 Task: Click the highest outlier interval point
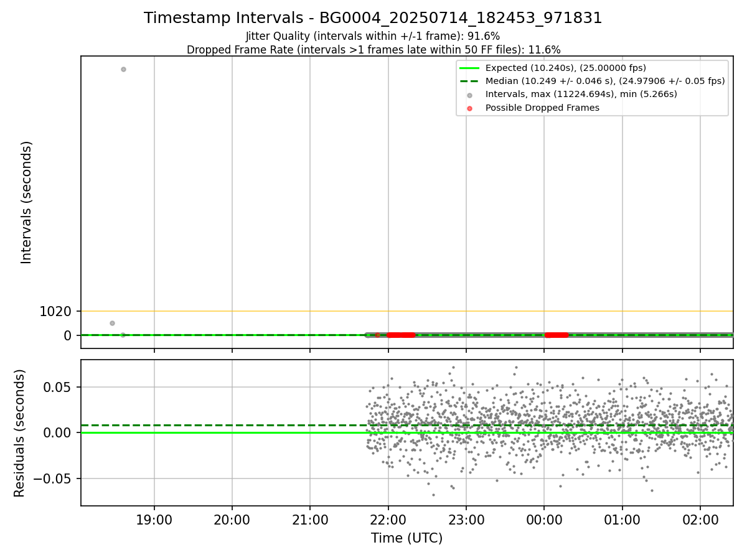123,69
